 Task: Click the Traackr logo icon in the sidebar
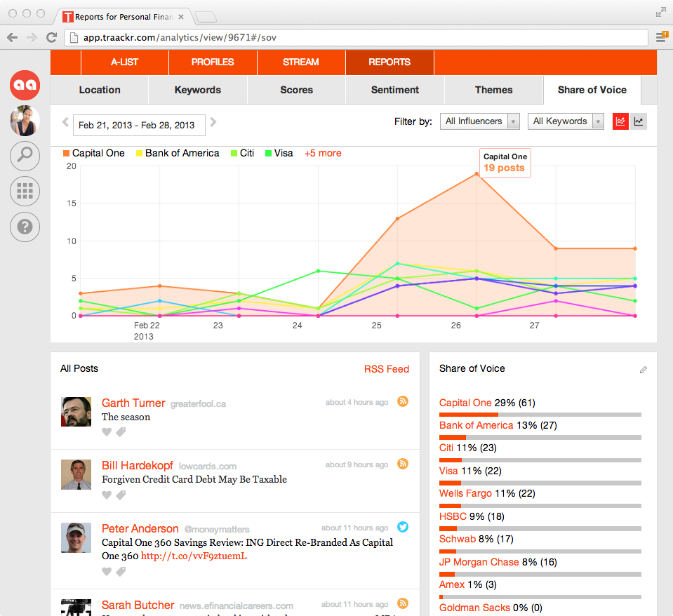(25, 84)
